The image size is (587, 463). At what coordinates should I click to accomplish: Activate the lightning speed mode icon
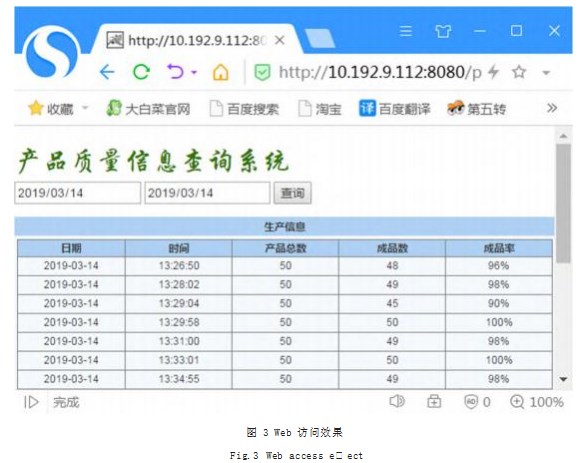pos(494,71)
